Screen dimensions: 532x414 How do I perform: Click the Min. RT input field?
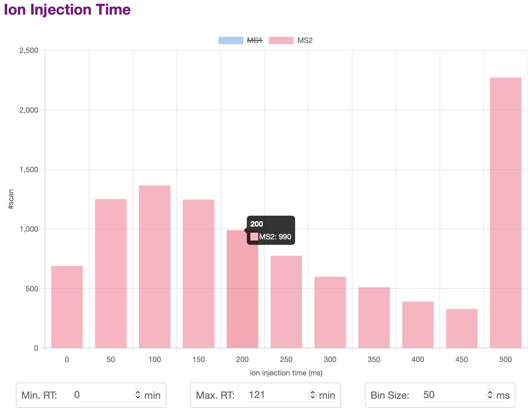coord(103,395)
